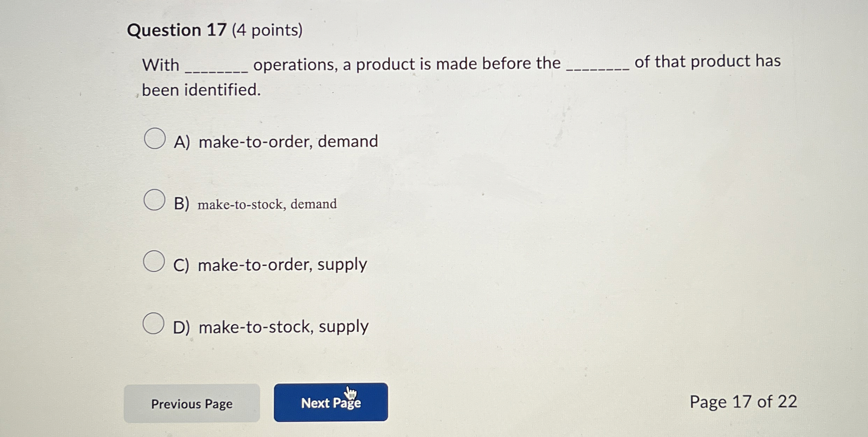Image resolution: width=868 pixels, height=437 pixels.
Task: Choose option A by clicking its circle
Action: pos(154,139)
